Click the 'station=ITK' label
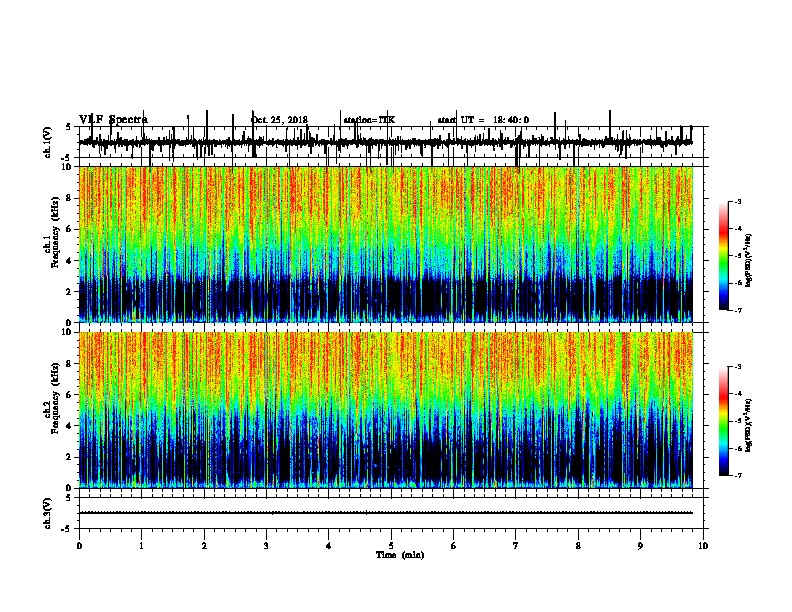Screen dimensions: 792x612 coord(369,120)
